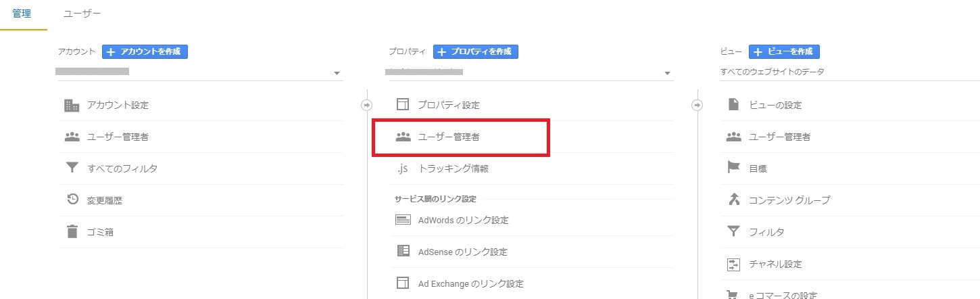Click the 変更履歴 history clock icon

(72, 200)
